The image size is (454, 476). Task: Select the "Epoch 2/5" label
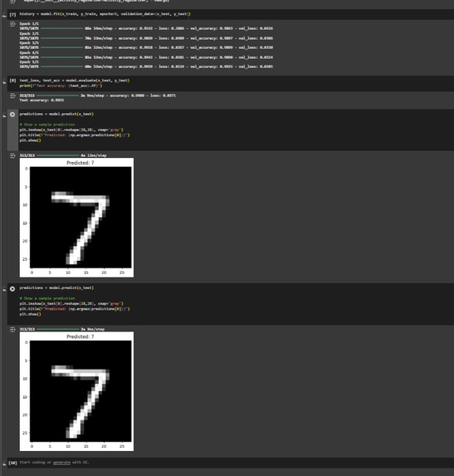[x=29, y=33]
